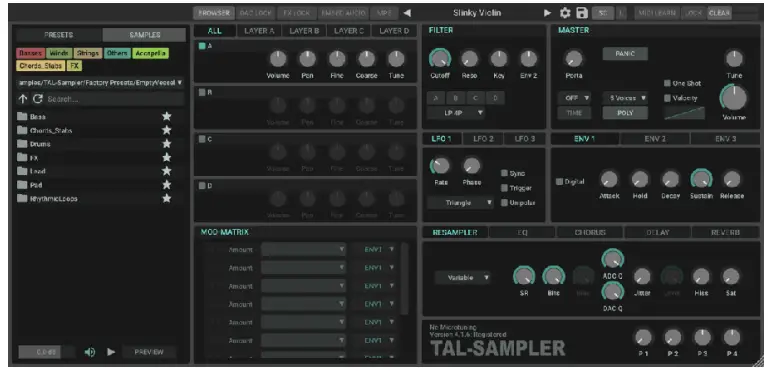Viewport: 769px width, 371px height.
Task: Switch to the LAYER B tab
Action: pos(304,30)
